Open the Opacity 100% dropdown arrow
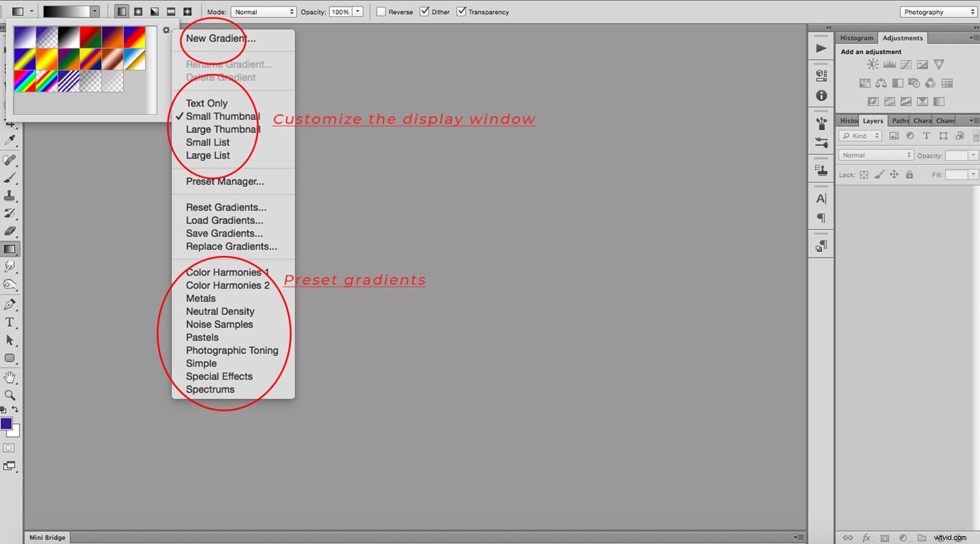The width and height of the screenshot is (980, 544). (x=358, y=12)
